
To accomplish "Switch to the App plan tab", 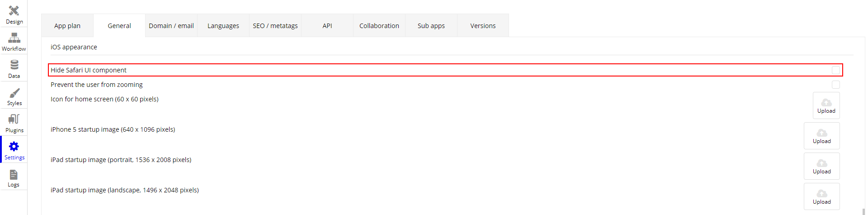I will 67,25.
